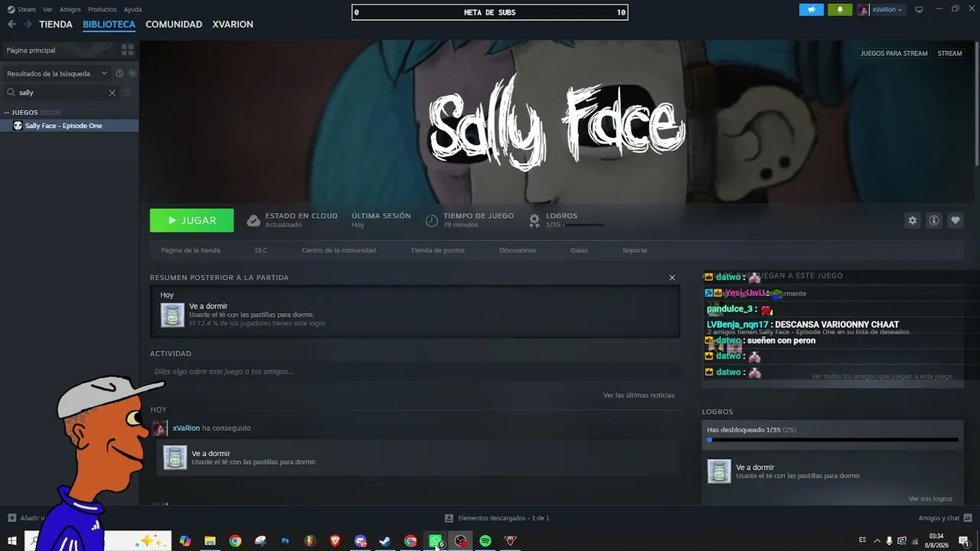Go forward with the right arrow
Viewport: 980px width, 551px height.
[x=28, y=24]
